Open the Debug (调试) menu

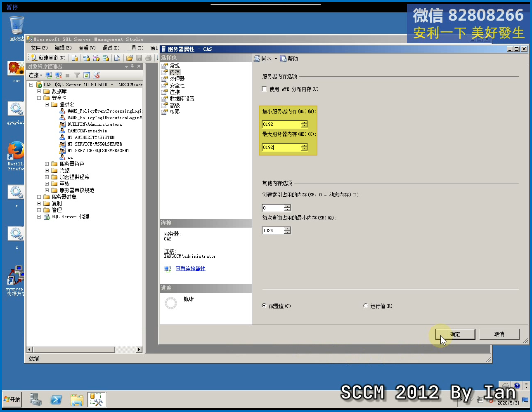[111, 48]
